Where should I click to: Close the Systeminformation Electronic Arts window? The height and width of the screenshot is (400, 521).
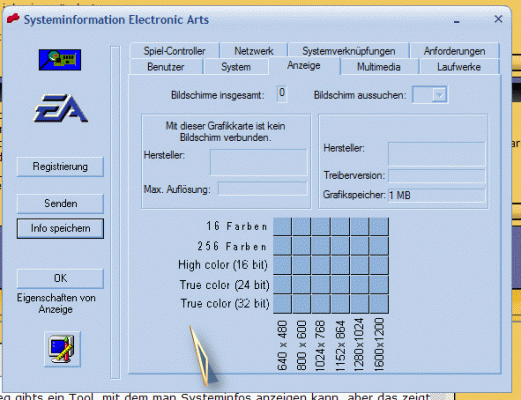498,19
